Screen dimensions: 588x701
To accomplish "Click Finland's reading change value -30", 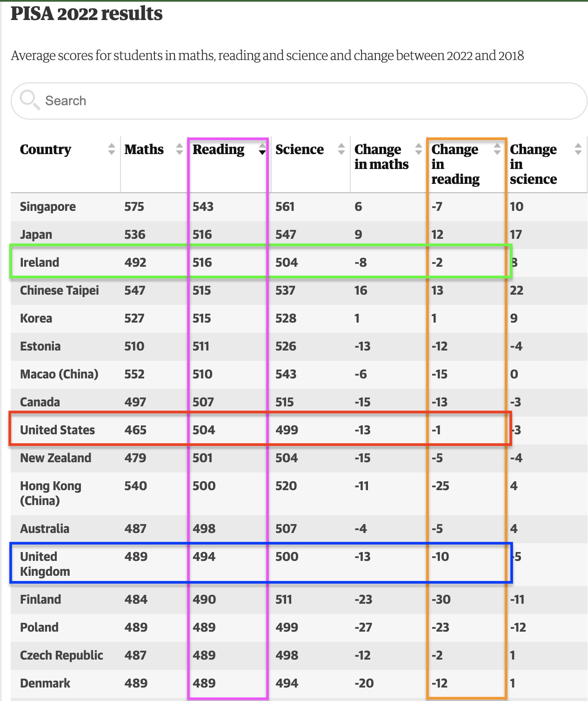I will point(441,600).
